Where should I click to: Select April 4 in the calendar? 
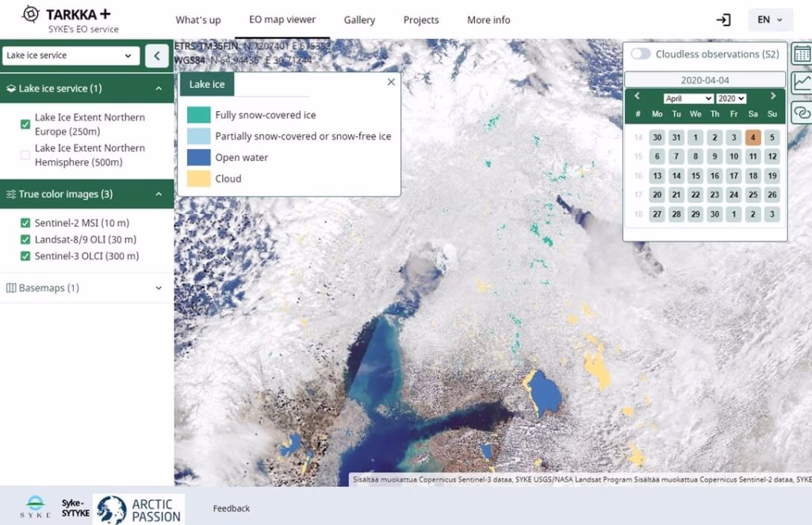(x=753, y=137)
